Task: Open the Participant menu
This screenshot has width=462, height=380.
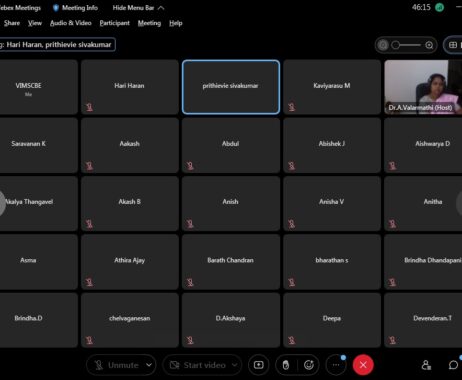Action: [x=114, y=23]
